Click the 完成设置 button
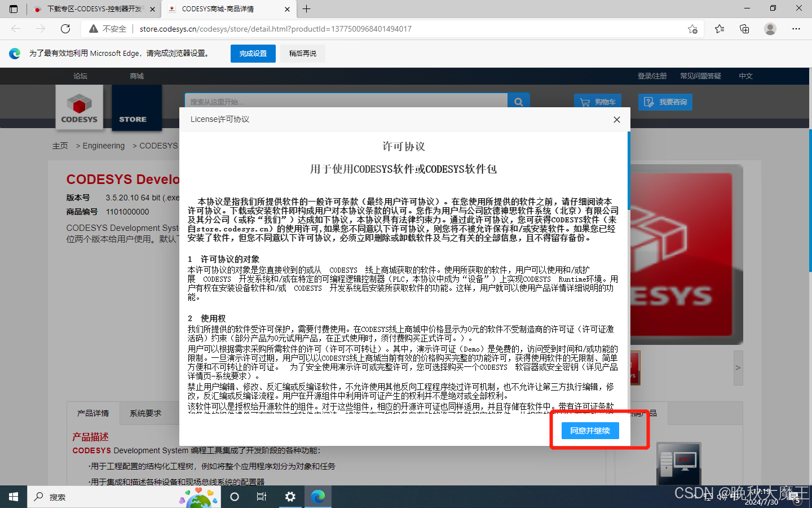The image size is (812, 508). [253, 54]
